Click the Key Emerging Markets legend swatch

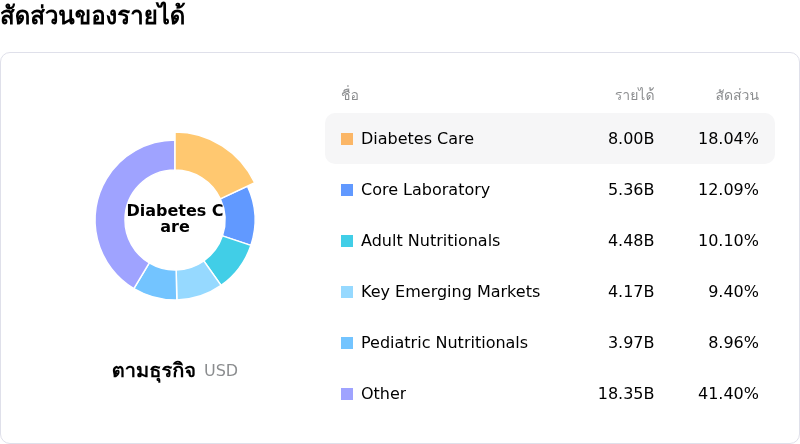tap(347, 292)
